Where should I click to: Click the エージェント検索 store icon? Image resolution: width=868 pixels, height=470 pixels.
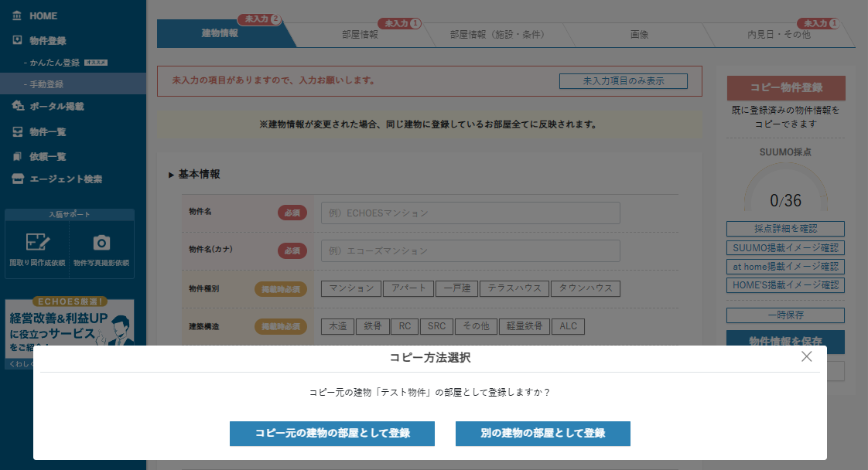pyautogui.click(x=17, y=179)
